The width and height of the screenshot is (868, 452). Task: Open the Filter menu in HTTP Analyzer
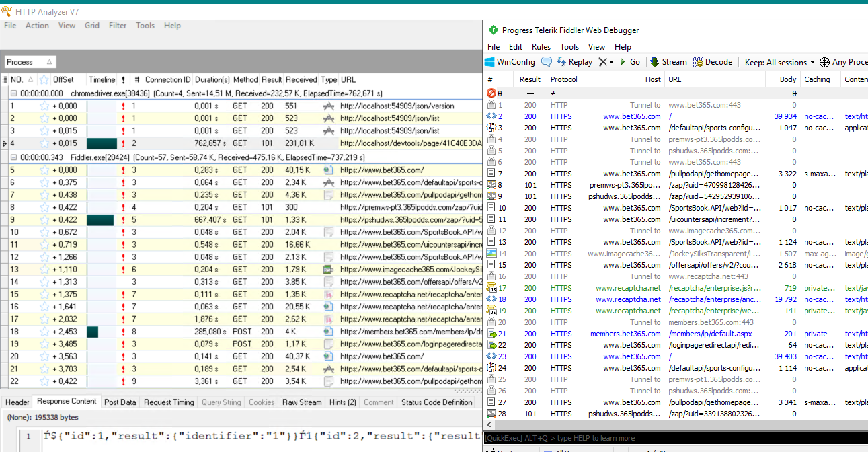click(x=118, y=26)
